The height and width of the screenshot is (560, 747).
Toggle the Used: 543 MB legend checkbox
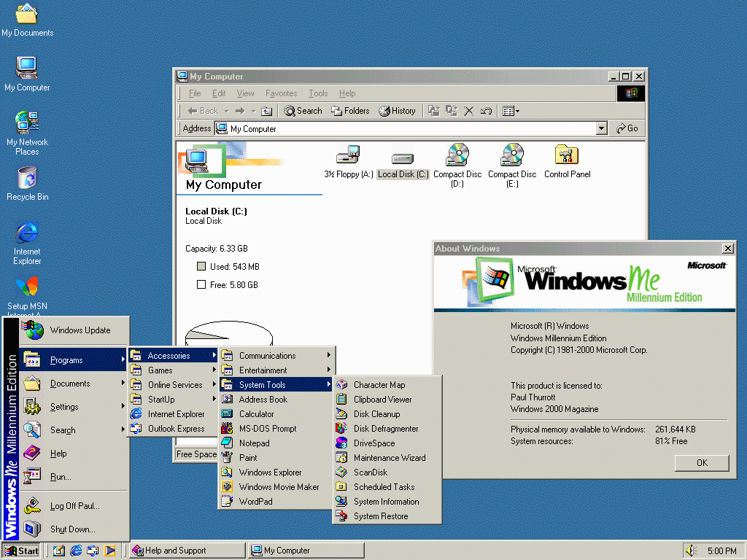pyautogui.click(x=201, y=266)
